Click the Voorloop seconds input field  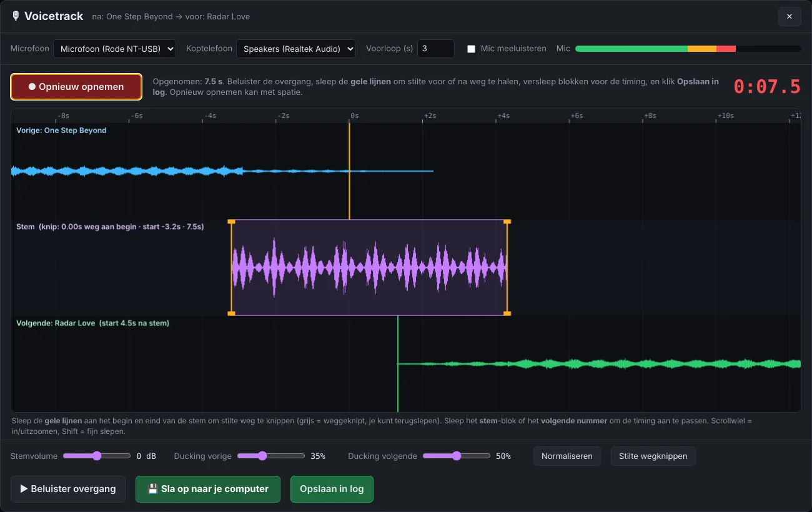pos(435,49)
